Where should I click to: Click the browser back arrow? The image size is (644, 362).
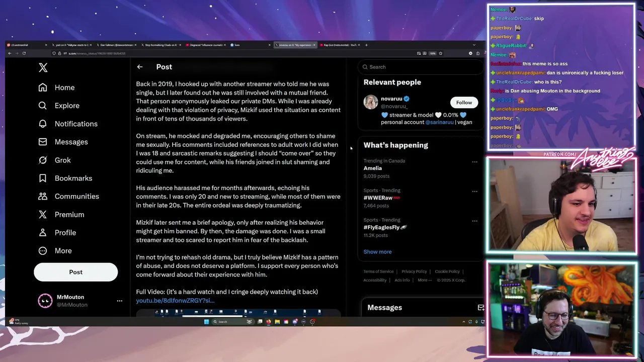coord(10,53)
